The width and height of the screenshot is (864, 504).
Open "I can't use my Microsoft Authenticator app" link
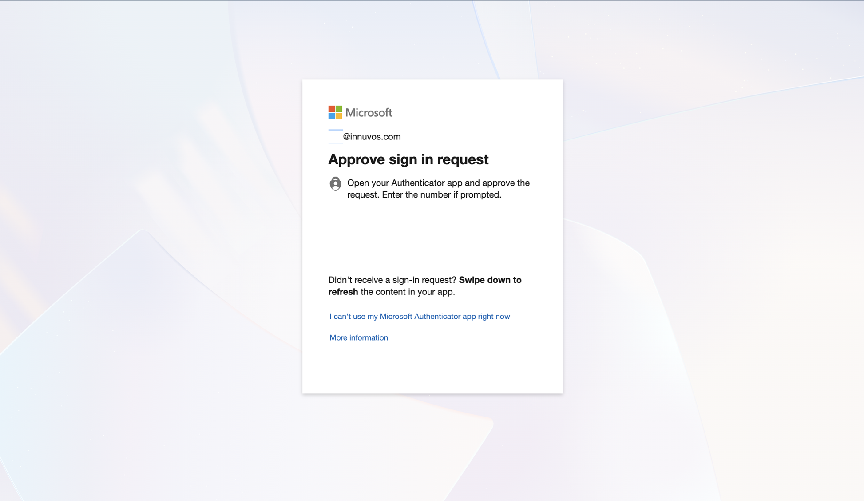[x=419, y=317]
